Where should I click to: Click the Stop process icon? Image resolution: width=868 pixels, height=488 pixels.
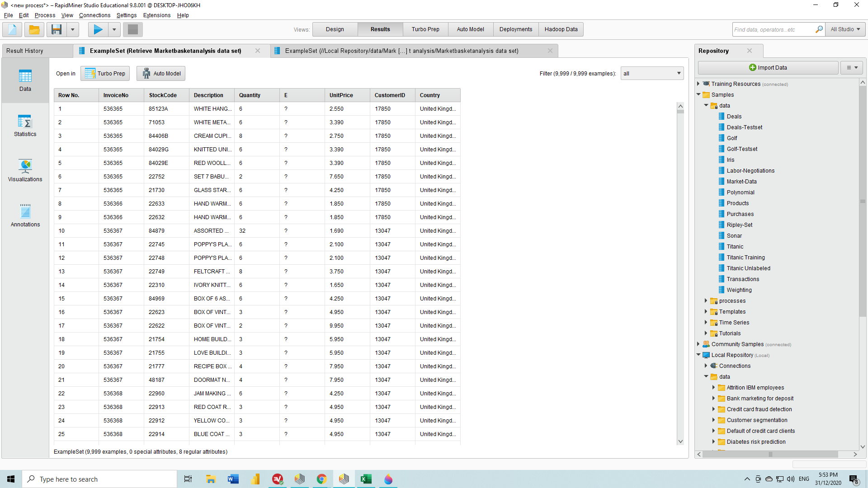[132, 30]
